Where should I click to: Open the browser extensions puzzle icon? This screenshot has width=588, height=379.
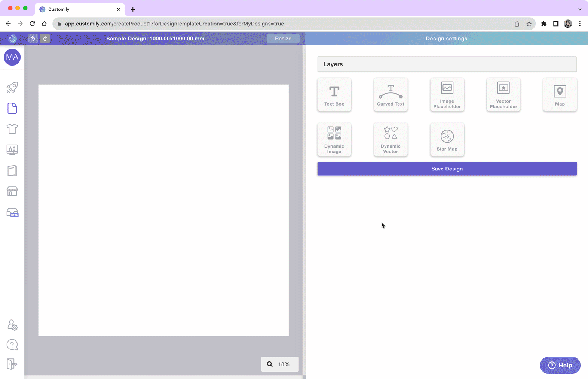pyautogui.click(x=544, y=24)
